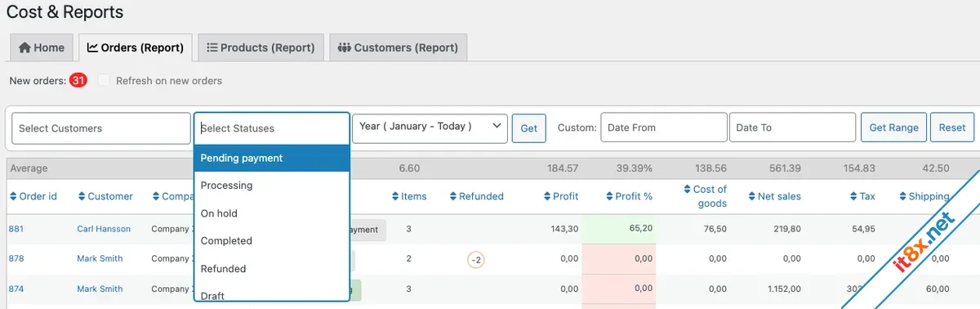This screenshot has width=980, height=309.
Task: Open order 878 link
Action: tap(16, 258)
